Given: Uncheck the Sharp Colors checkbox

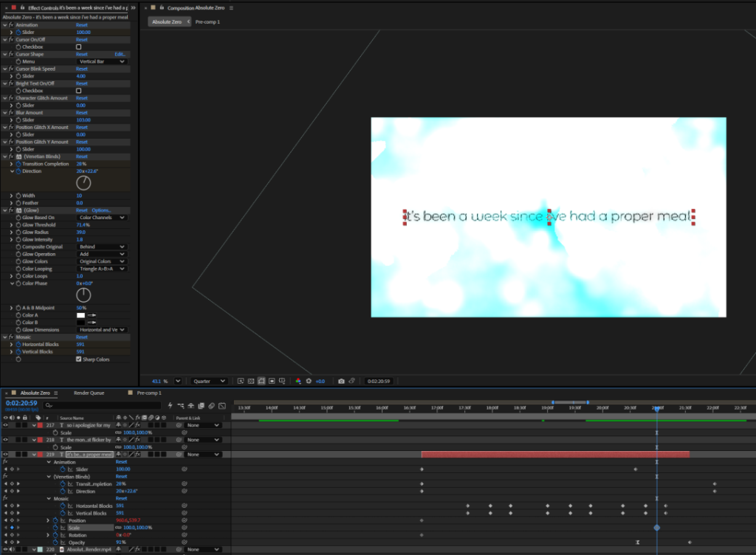Looking at the screenshot, I should [x=78, y=359].
